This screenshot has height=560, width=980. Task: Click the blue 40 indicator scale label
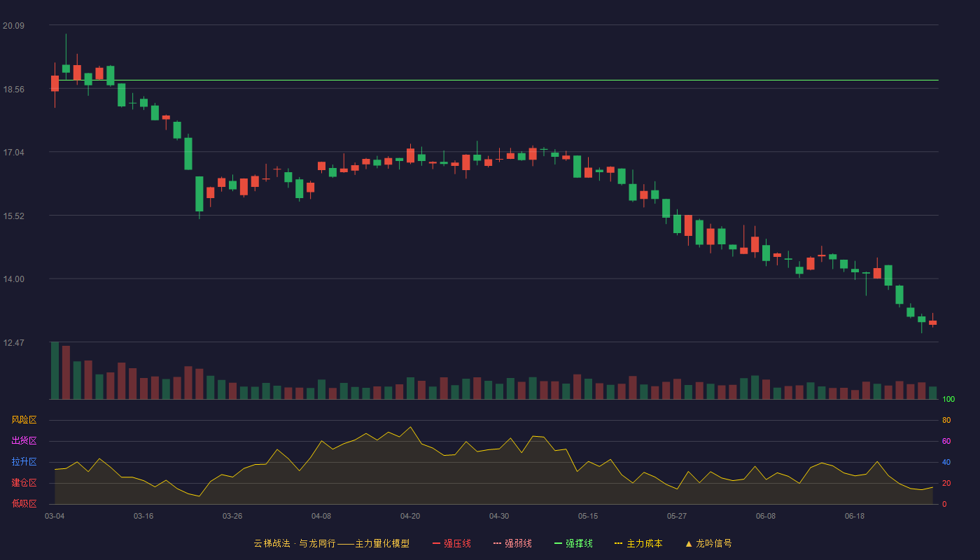946,462
